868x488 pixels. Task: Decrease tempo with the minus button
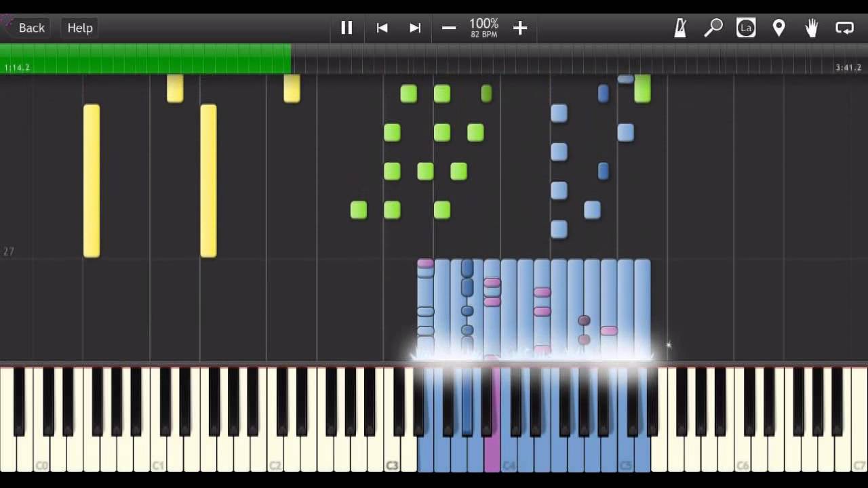tap(448, 28)
